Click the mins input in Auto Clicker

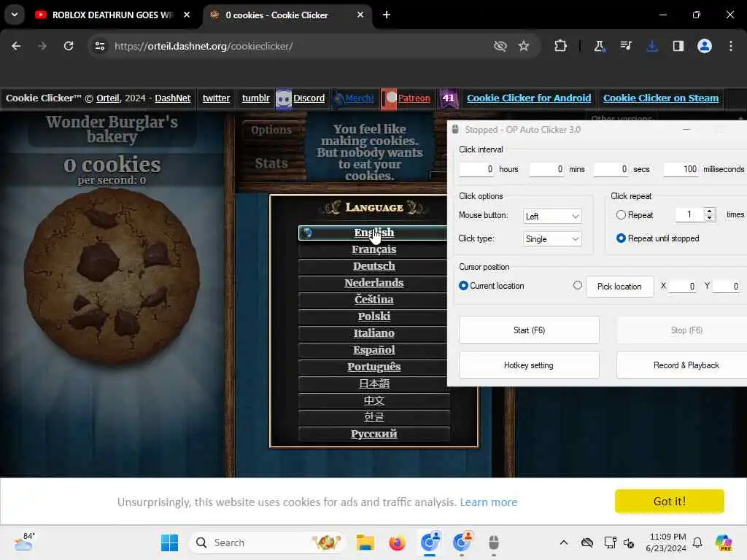546,169
